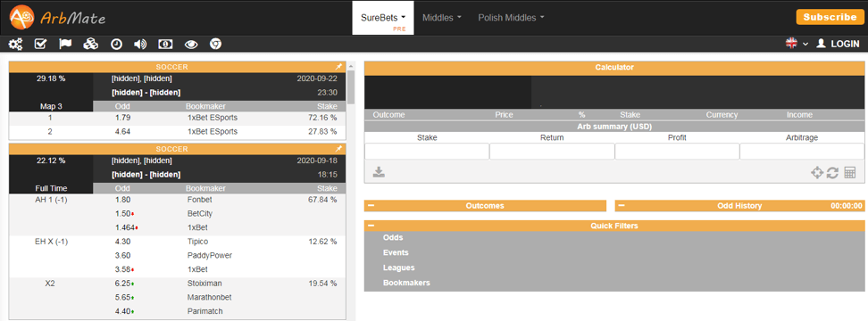
Task: Click the 67.84 % stake value
Action: tap(322, 200)
